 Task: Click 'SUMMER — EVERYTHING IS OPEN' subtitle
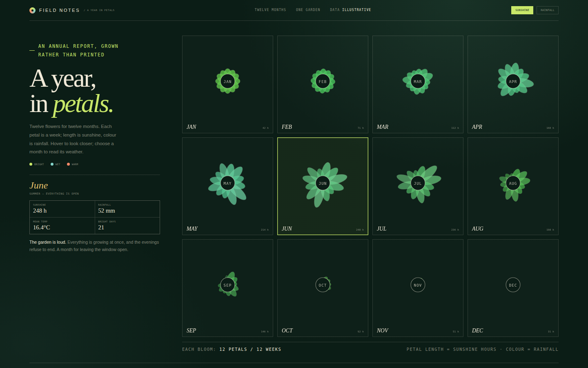pos(54,194)
